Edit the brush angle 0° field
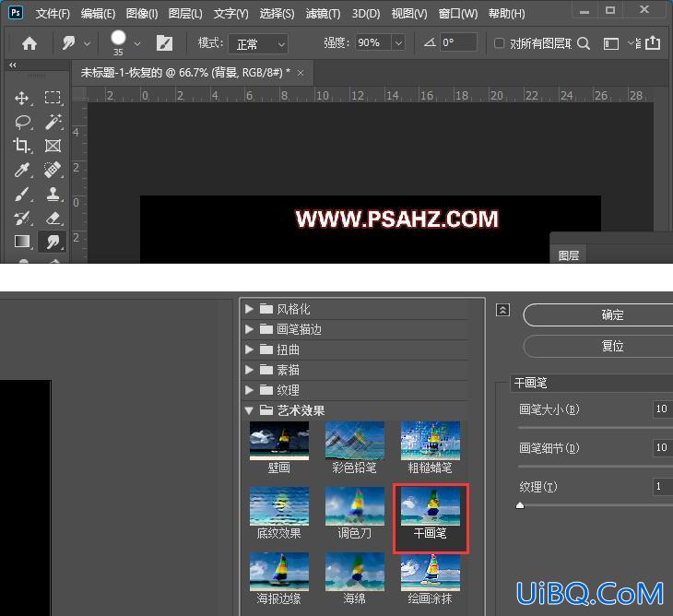This screenshot has height=616, width=673. tap(458, 42)
